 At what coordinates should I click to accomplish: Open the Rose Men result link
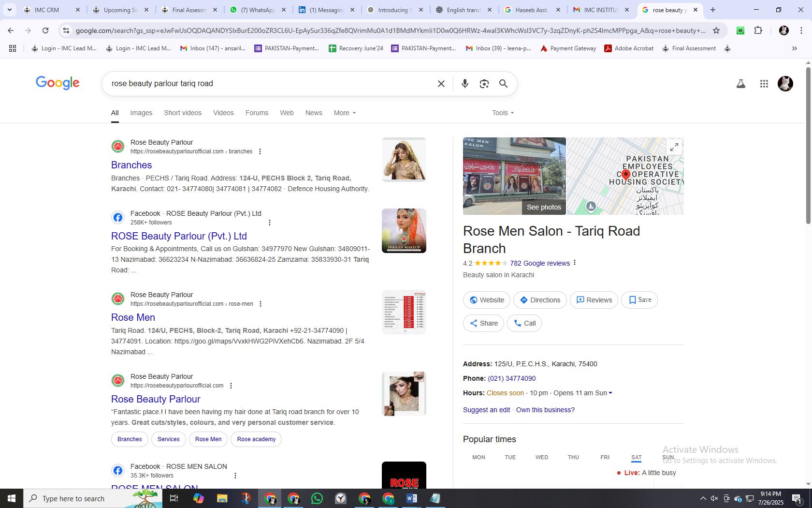(x=133, y=317)
